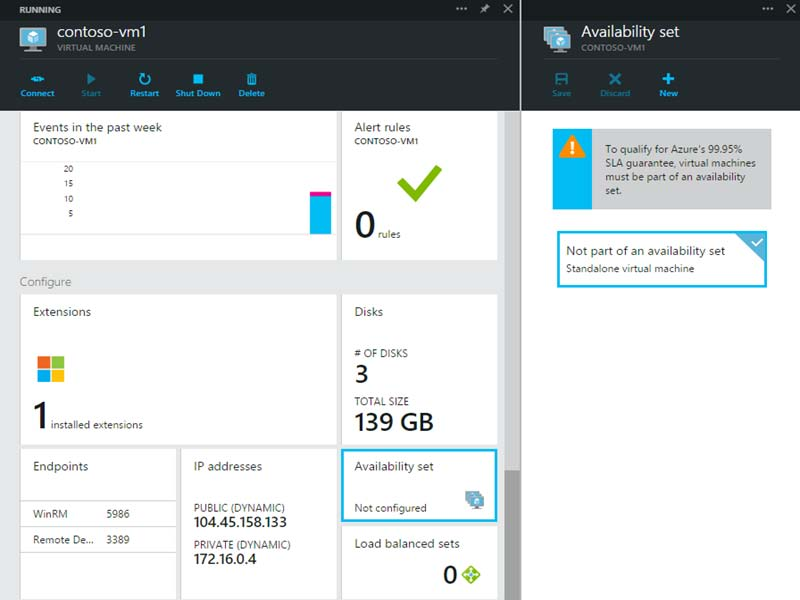Delete the virtual machine via trash icon
Image resolution: width=800 pixels, height=600 pixels.
pyautogui.click(x=251, y=78)
